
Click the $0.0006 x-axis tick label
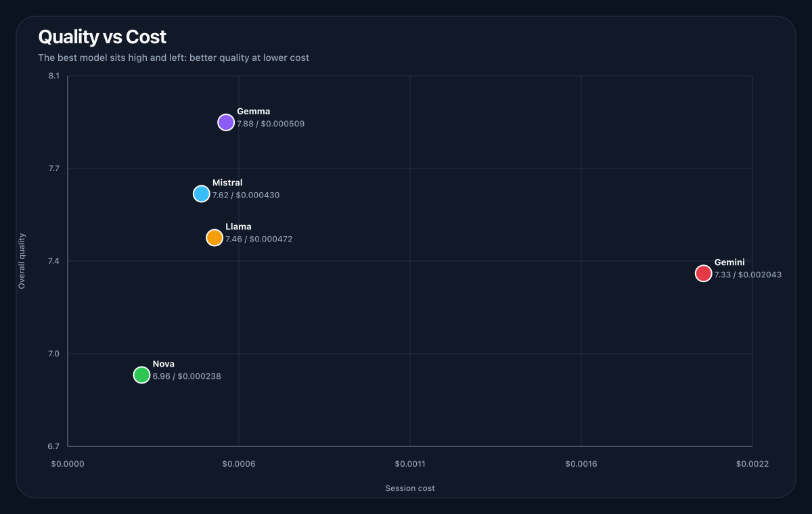pos(239,464)
